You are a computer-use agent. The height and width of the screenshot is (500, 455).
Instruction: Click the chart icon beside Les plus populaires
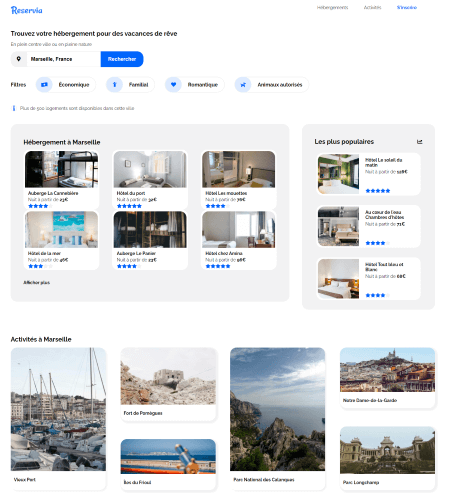[x=420, y=142]
